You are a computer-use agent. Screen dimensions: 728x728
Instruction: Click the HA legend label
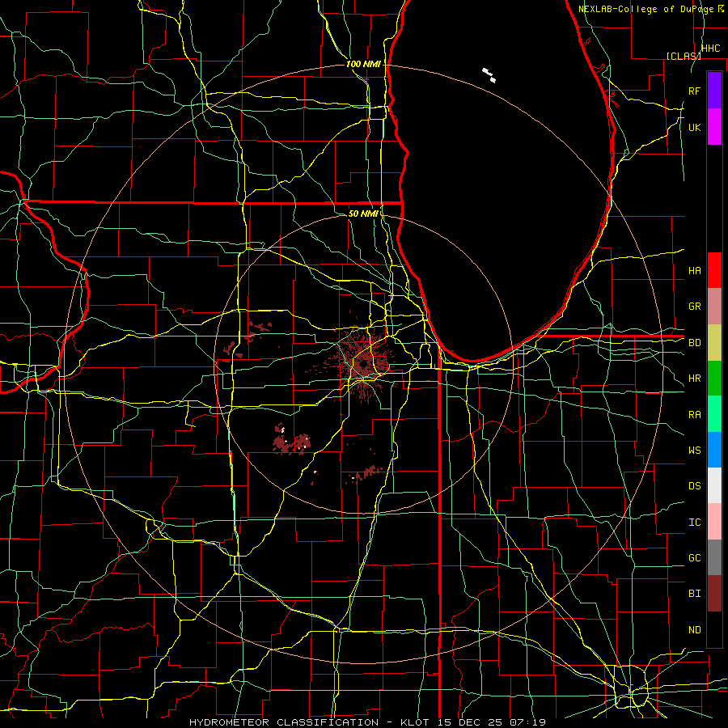pos(694,270)
